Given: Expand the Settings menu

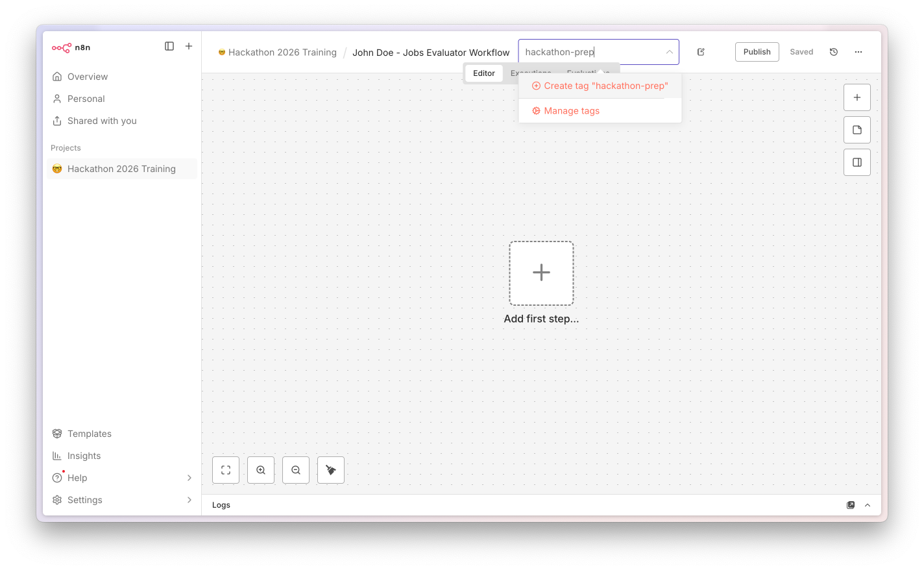Looking at the screenshot, I should (x=122, y=500).
